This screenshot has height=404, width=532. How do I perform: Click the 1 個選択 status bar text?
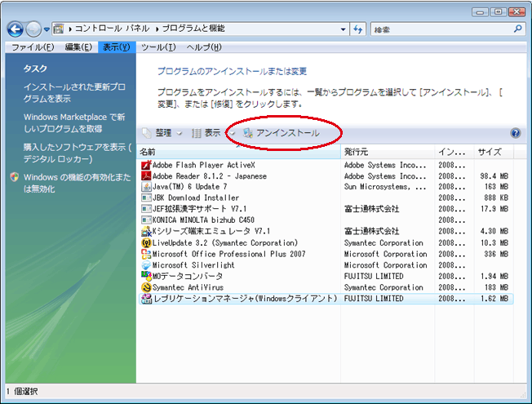coord(22,392)
